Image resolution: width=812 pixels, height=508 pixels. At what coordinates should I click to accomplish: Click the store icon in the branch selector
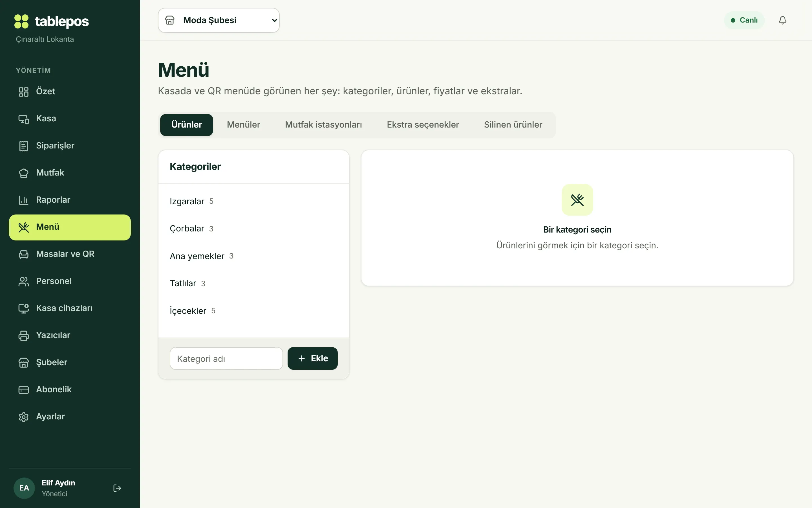click(x=170, y=21)
